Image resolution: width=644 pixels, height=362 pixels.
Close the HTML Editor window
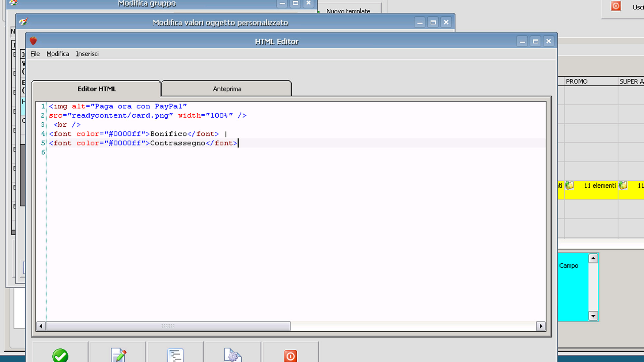click(x=549, y=41)
